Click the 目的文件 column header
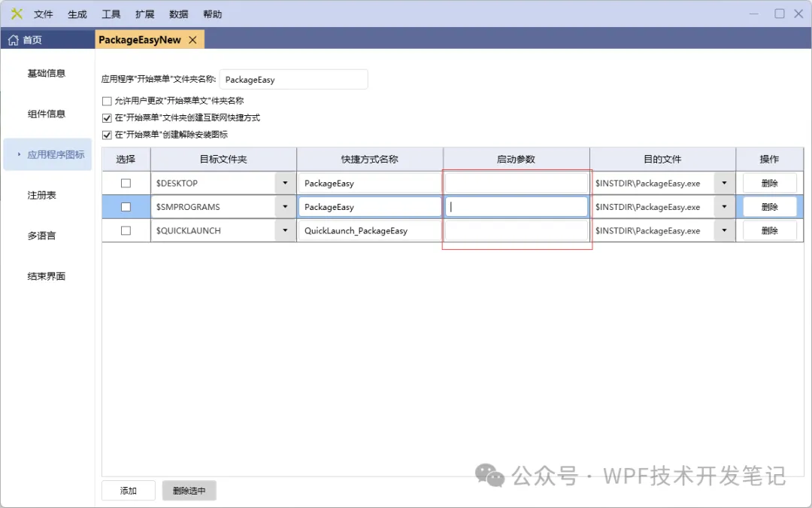Image resolution: width=812 pixels, height=508 pixels. coord(663,159)
